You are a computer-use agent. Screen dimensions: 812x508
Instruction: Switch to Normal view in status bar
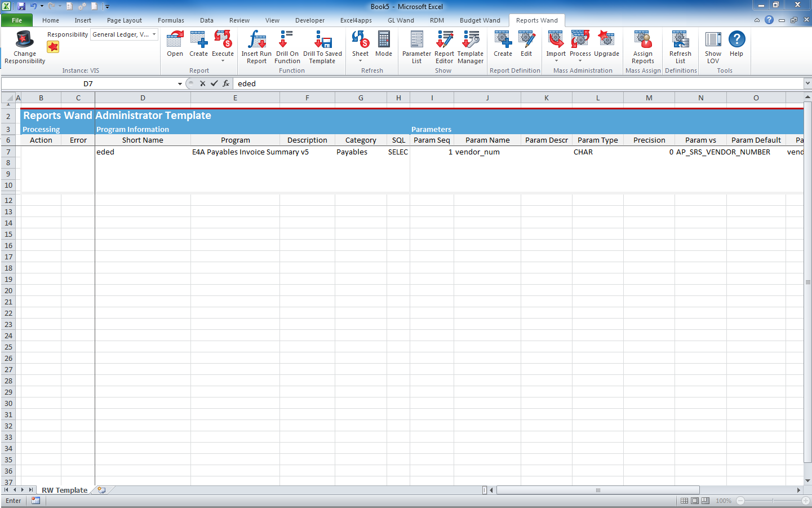[x=684, y=501]
